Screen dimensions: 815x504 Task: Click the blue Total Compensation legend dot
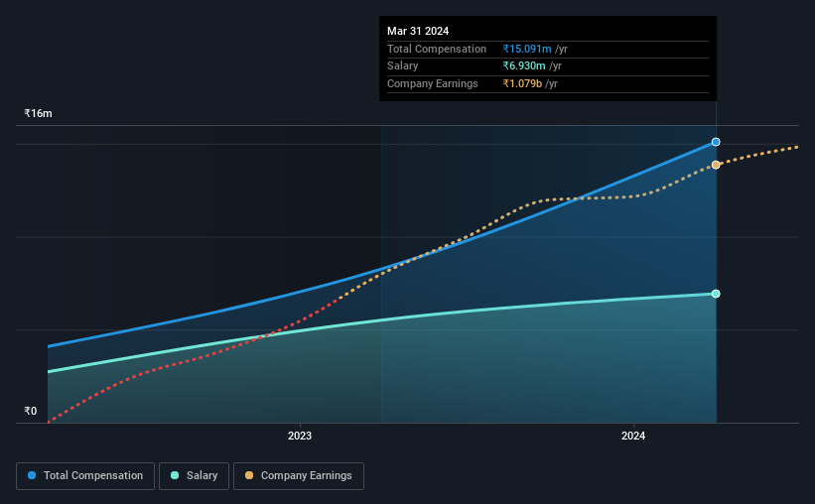pyautogui.click(x=32, y=475)
